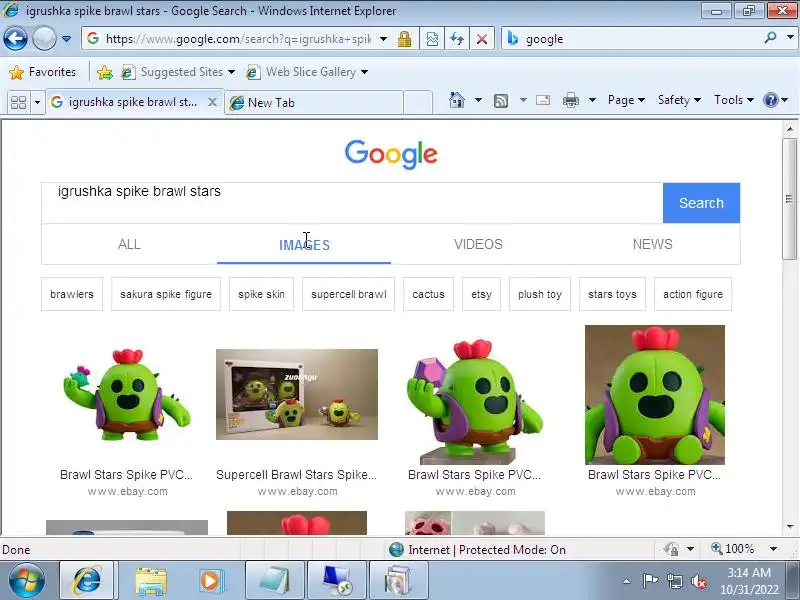Click the RSS Feeds icon
Viewport: 800px width, 600px height.
[x=501, y=101]
